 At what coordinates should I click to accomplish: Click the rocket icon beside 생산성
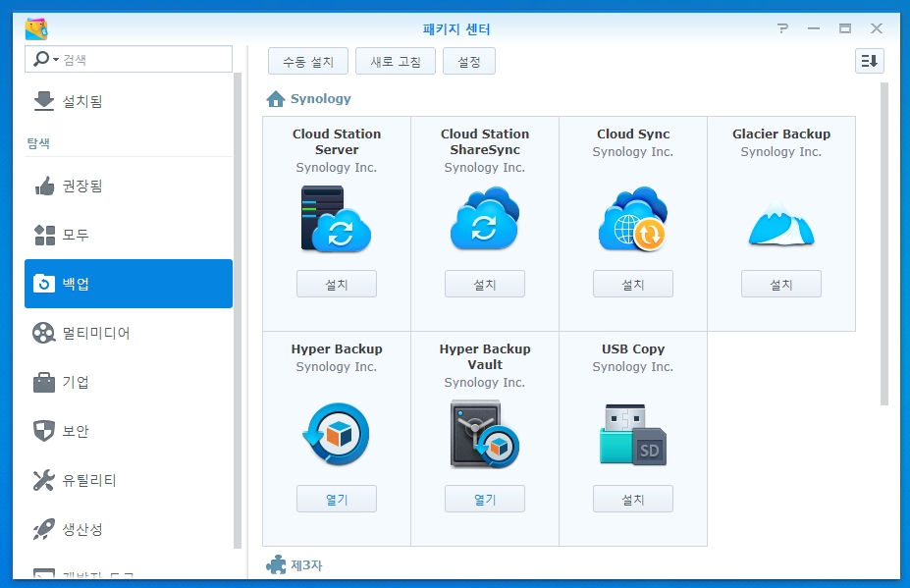(44, 529)
